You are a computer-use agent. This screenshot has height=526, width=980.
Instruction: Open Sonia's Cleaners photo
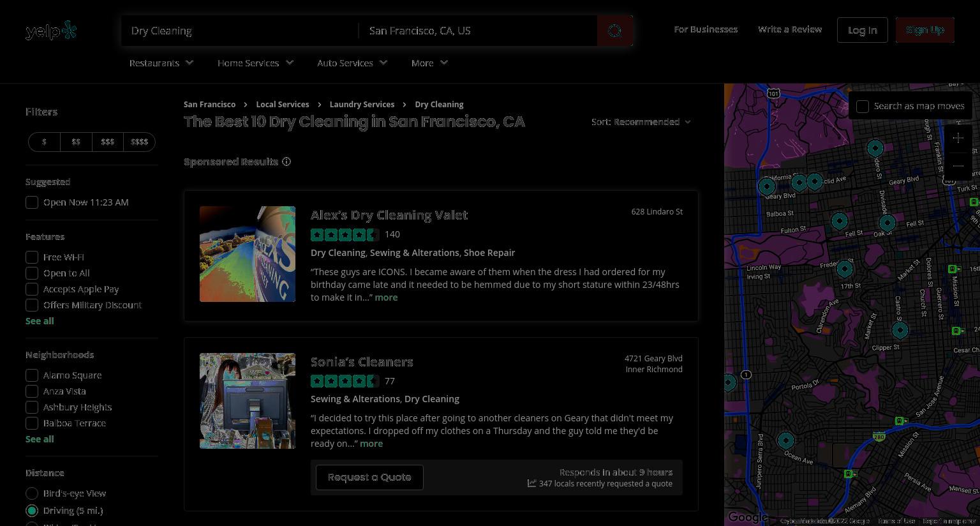click(248, 401)
